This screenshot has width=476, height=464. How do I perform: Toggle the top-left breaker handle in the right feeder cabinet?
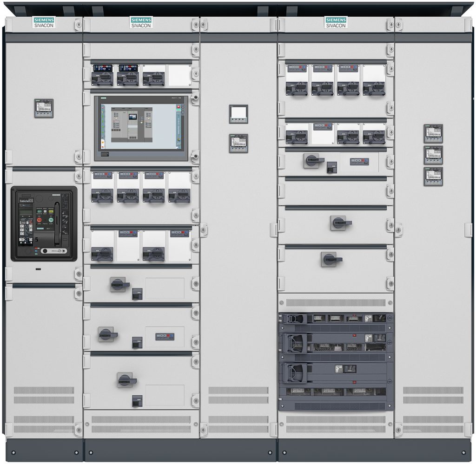click(296, 87)
